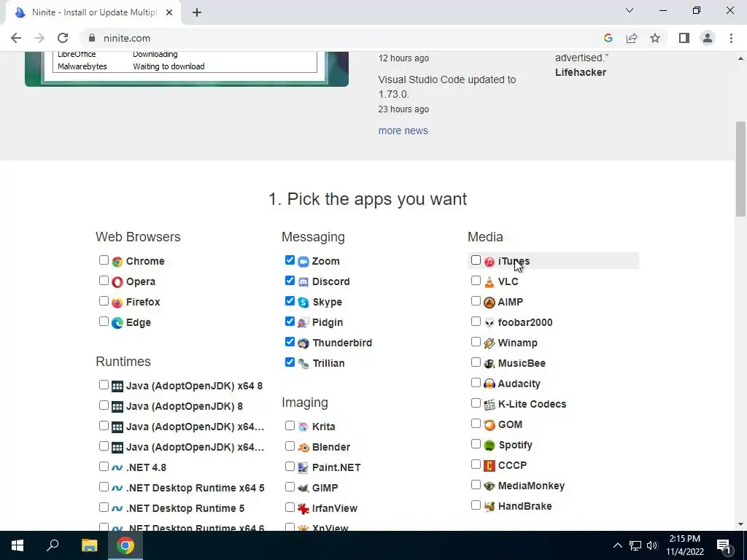
Task: Click the Thunderbird icon
Action: [x=303, y=343]
